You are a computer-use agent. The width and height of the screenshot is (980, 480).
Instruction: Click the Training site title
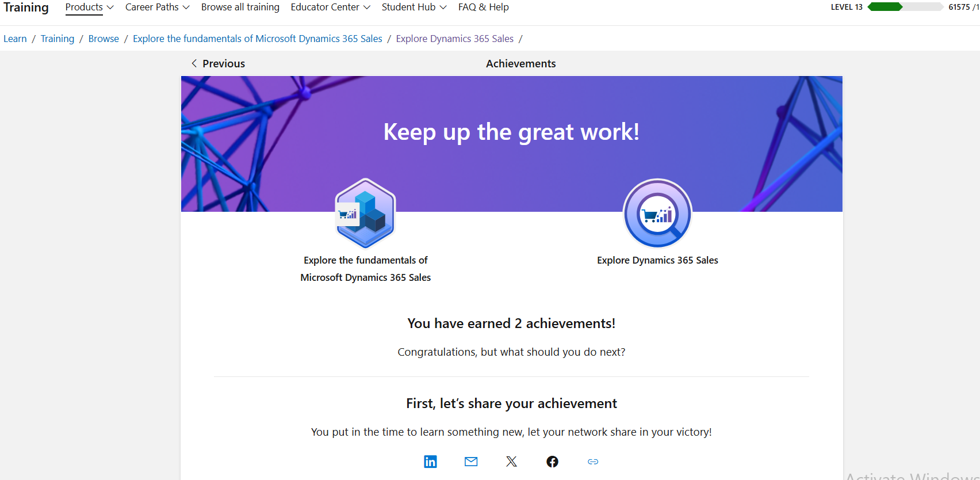point(26,7)
